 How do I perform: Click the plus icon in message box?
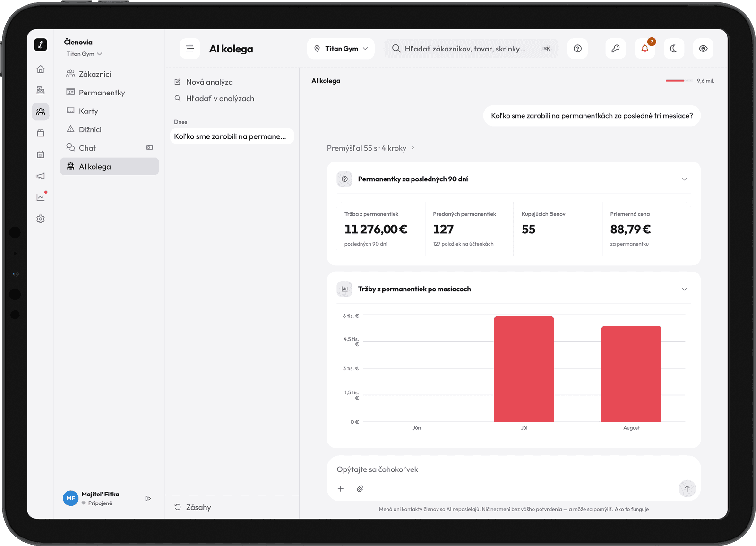pyautogui.click(x=341, y=489)
